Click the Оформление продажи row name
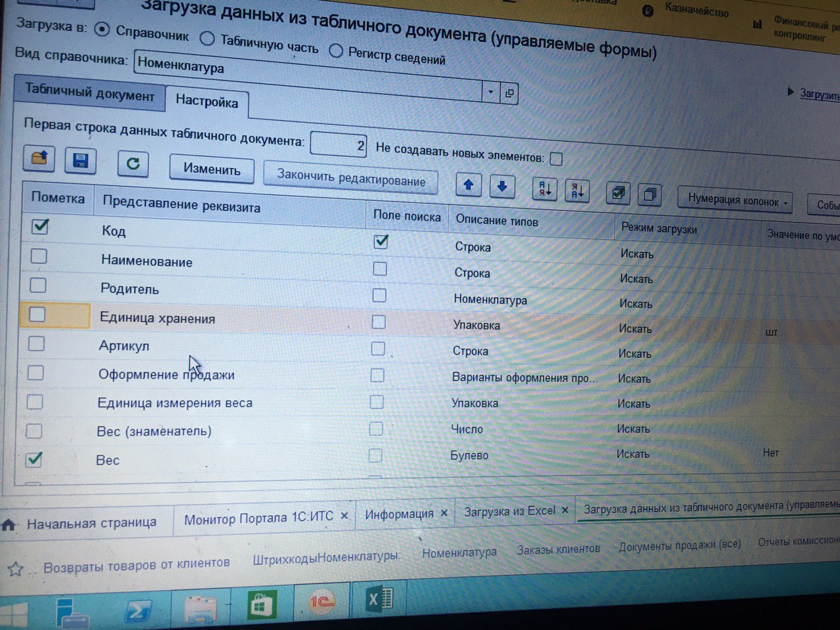Image resolution: width=840 pixels, height=630 pixels. [x=167, y=375]
